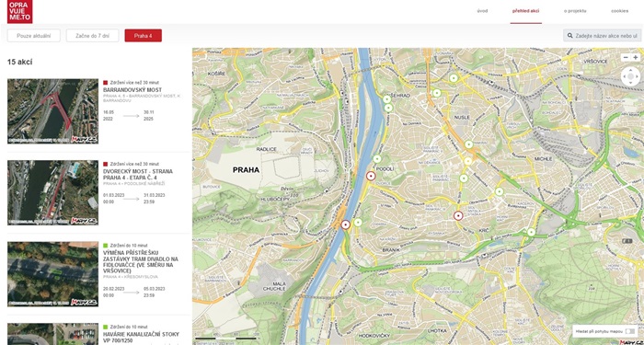The height and width of the screenshot is (345, 644).
Task: Select green marker near Vyšehrad label
Action: pos(386,99)
